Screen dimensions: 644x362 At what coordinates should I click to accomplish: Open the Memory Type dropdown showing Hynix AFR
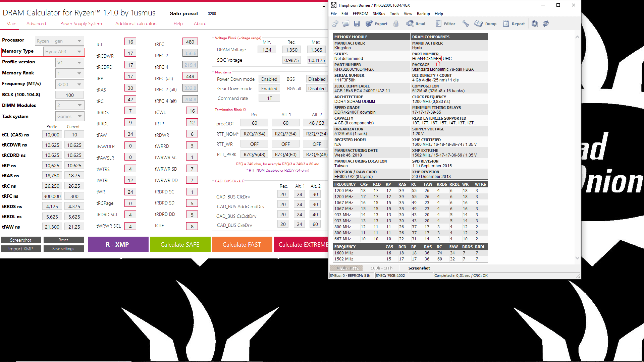tap(64, 52)
